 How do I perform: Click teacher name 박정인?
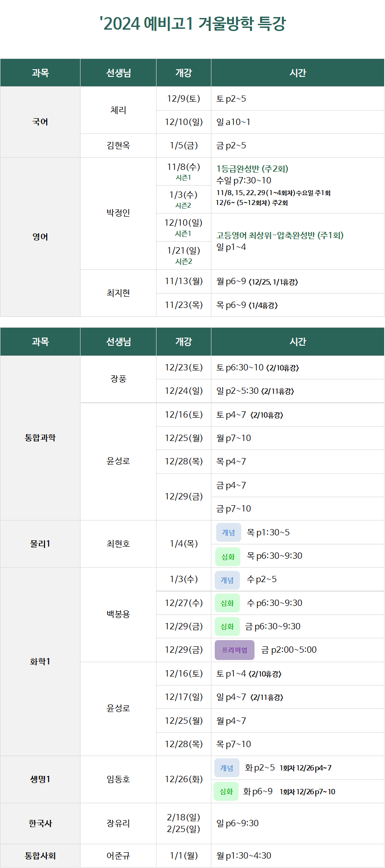(118, 213)
